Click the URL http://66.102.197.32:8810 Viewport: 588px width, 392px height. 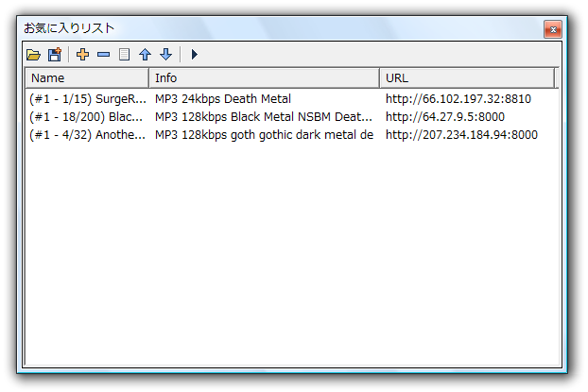[x=458, y=99]
